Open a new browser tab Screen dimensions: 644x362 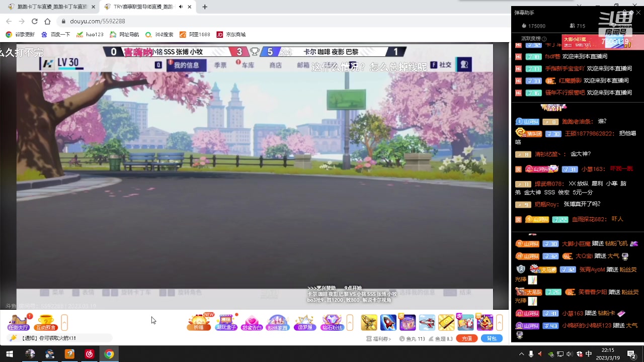[205, 7]
